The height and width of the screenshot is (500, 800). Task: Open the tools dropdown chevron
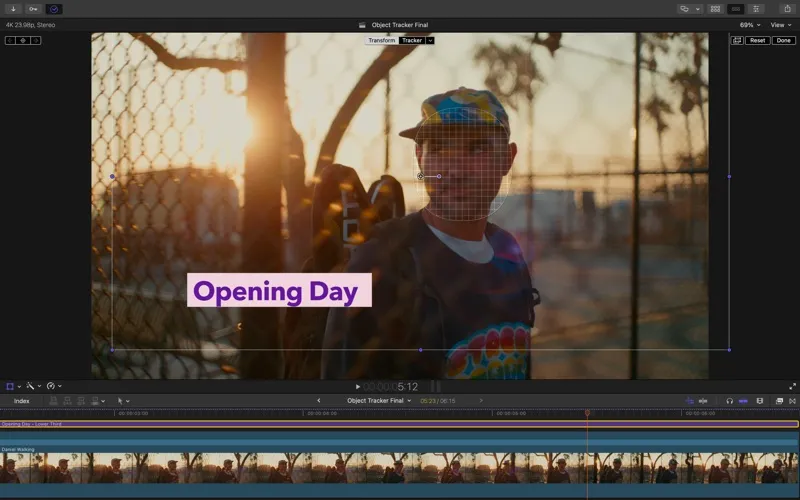(128, 402)
